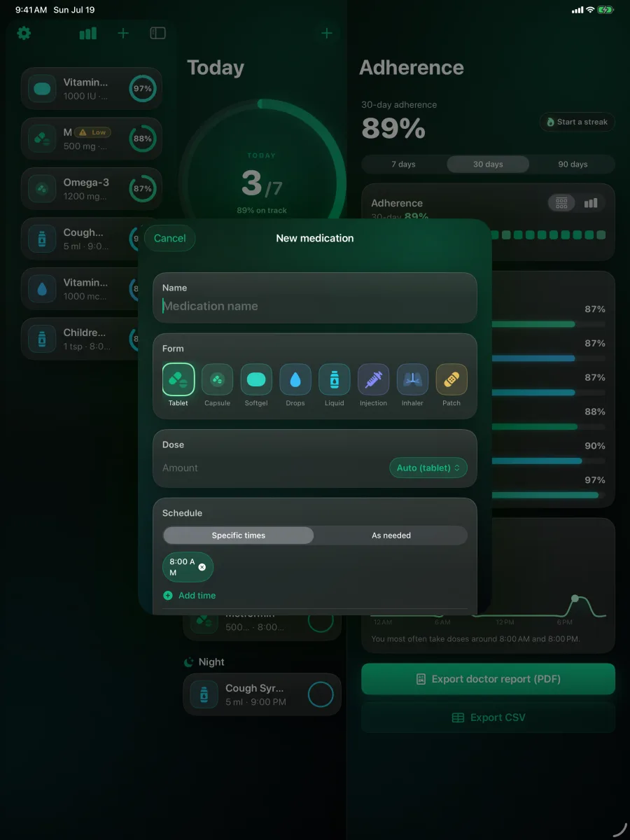Select the 90 days tab
Viewport: 630px width, 840px height.
coord(573,164)
